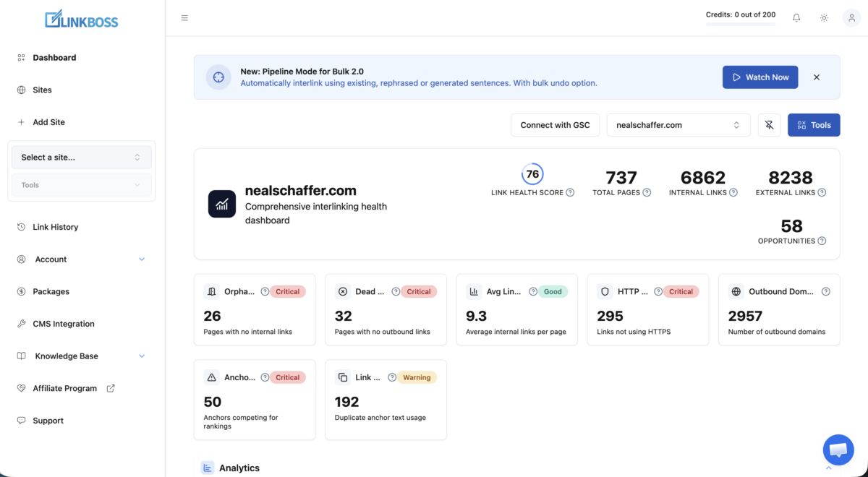
Task: Open the Outbound Domains globe icon
Action: (x=736, y=292)
